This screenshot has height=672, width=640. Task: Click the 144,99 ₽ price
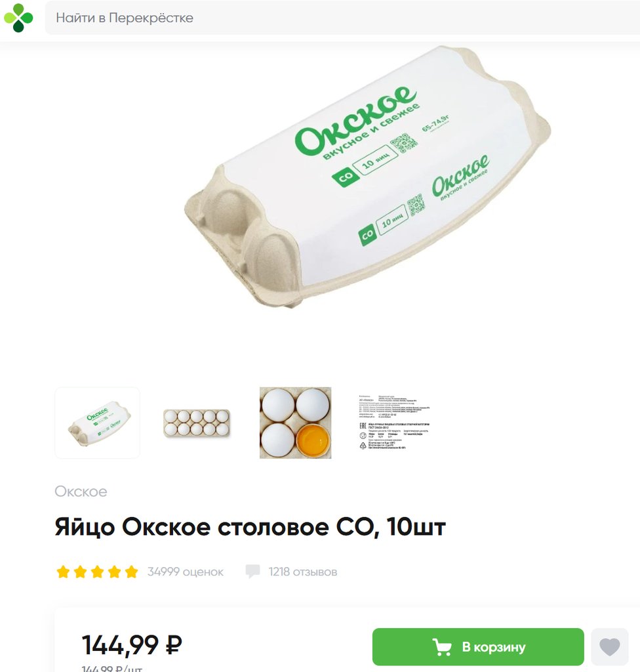click(132, 645)
